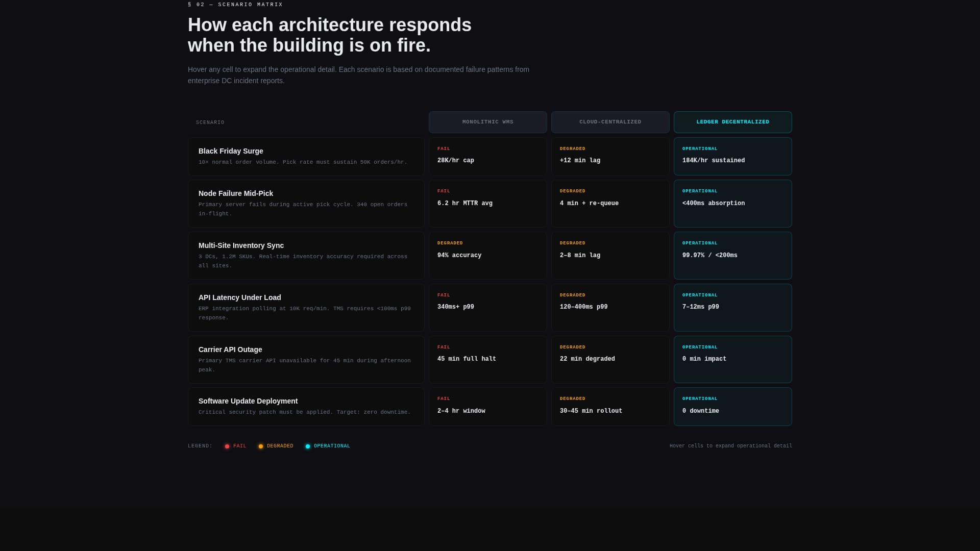Screen dimensions: 980x551
Task: Click the '2–8 min lag' cell
Action: pos(610,256)
